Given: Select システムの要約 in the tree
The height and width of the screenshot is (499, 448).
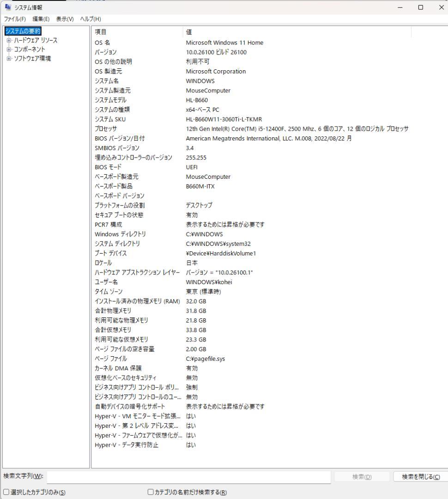Looking at the screenshot, I should pos(23,31).
